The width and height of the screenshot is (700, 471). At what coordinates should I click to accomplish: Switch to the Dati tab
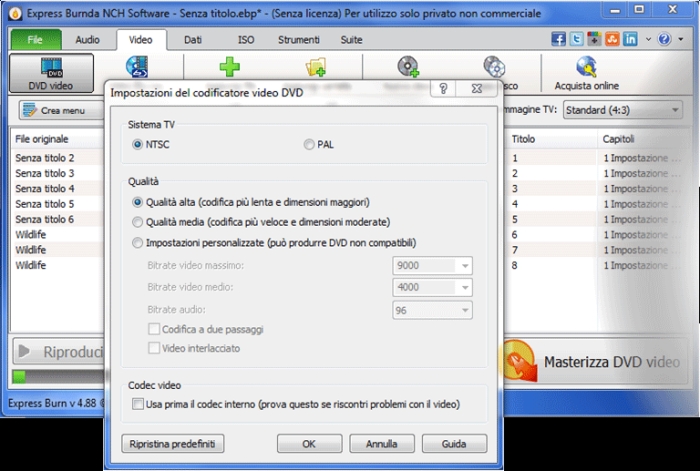pos(193,40)
